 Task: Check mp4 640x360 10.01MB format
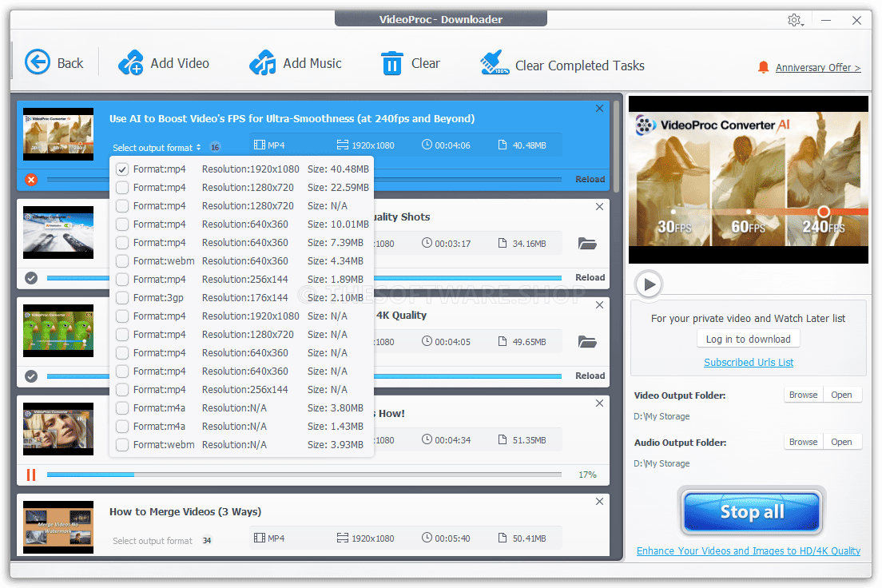pyautogui.click(x=122, y=224)
